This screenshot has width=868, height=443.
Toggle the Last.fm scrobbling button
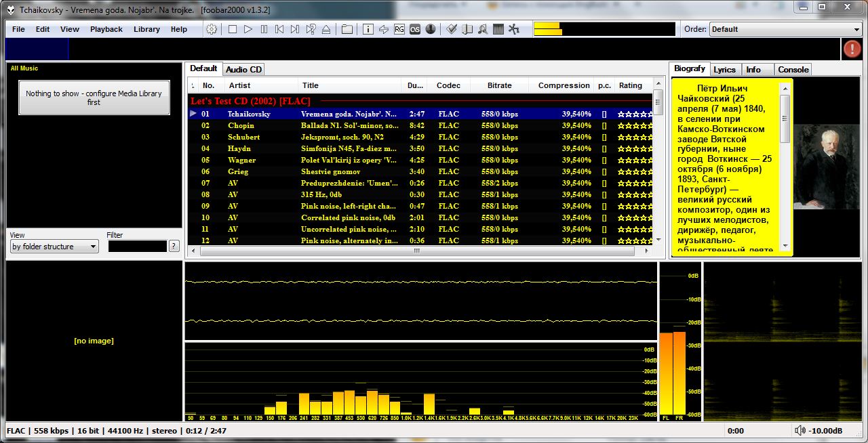[414, 29]
